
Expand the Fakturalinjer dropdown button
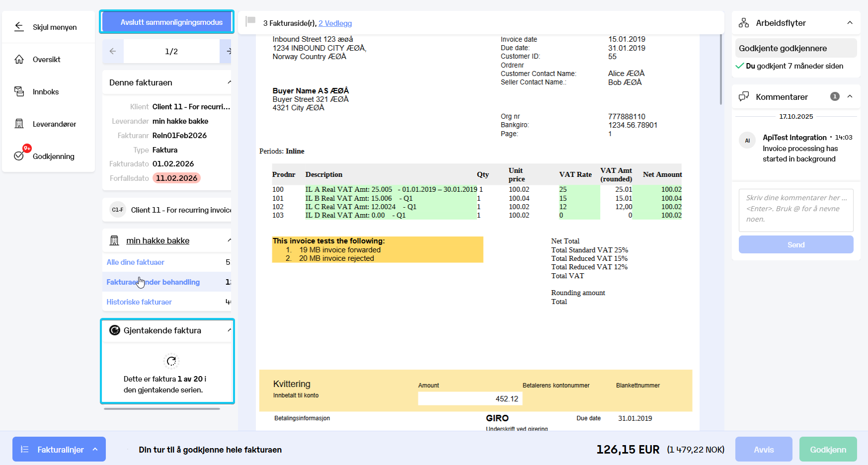point(59,449)
